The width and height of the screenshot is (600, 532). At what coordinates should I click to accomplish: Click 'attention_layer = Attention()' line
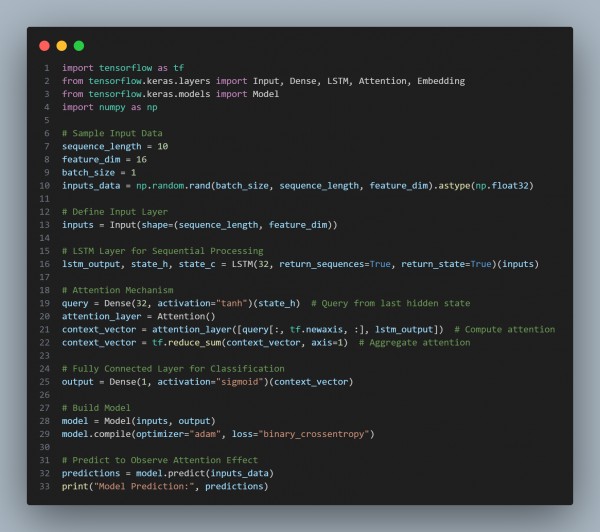tap(139, 317)
